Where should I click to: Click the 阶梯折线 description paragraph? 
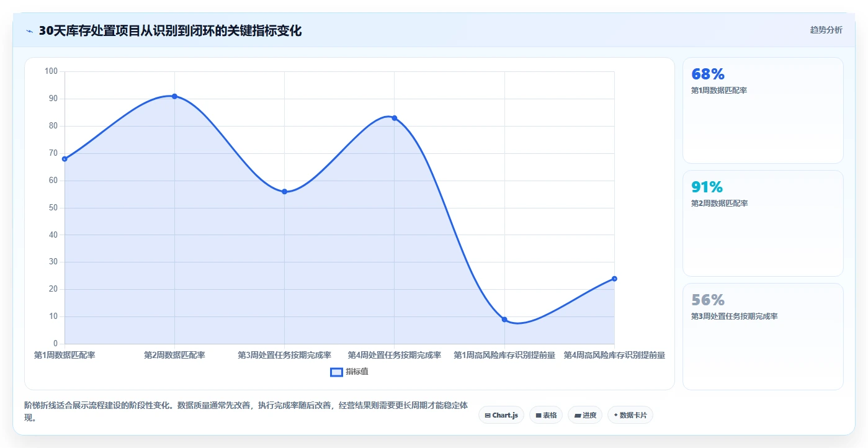pos(246,411)
